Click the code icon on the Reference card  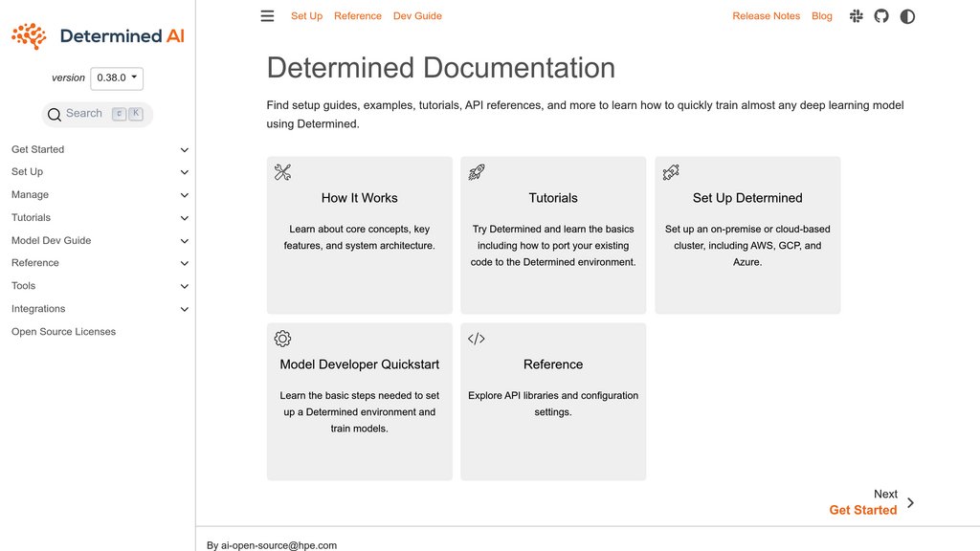click(x=477, y=338)
